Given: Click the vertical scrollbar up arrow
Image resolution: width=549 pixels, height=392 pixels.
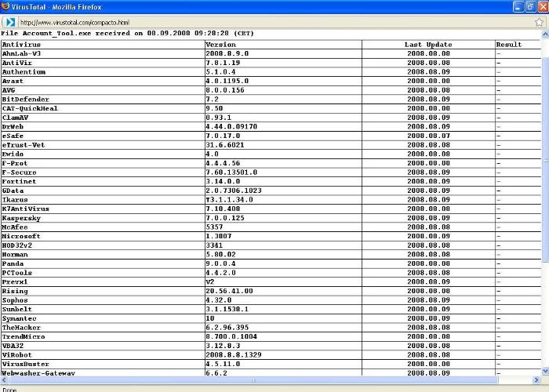Looking at the screenshot, I should pyautogui.click(x=545, y=34).
